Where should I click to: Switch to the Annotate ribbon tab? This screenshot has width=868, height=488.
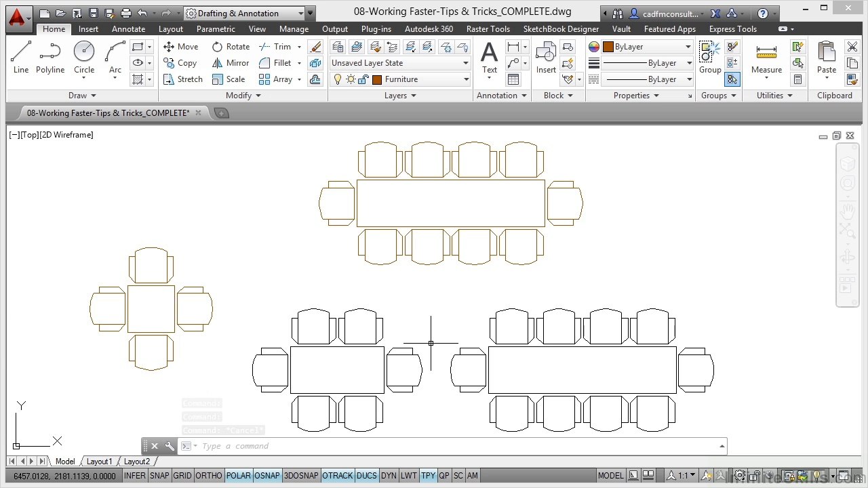[128, 29]
